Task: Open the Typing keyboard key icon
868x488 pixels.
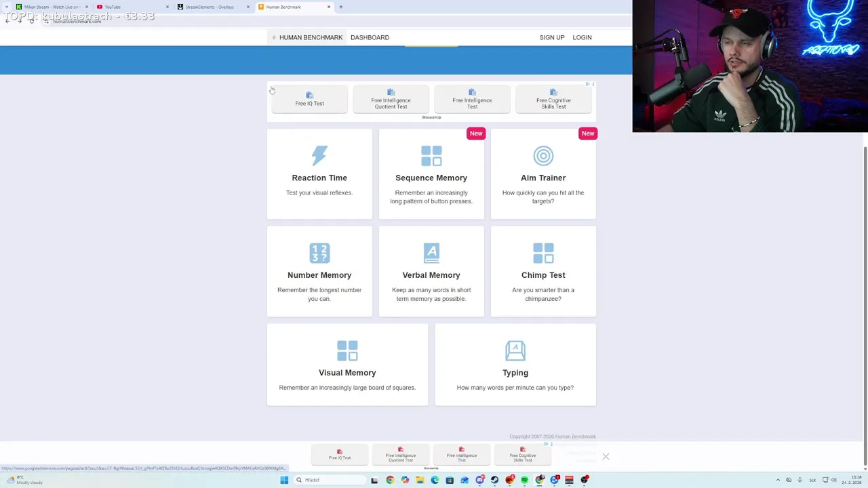Action: tap(515, 350)
